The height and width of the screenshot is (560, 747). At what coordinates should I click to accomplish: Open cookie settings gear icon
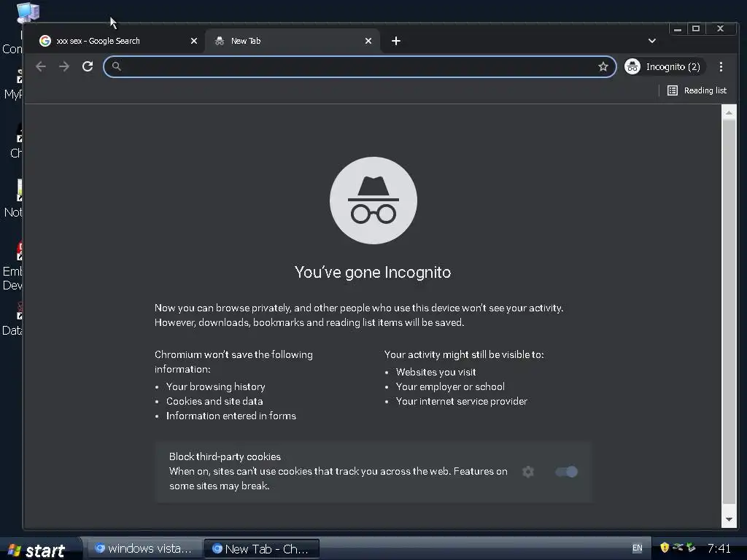point(528,472)
